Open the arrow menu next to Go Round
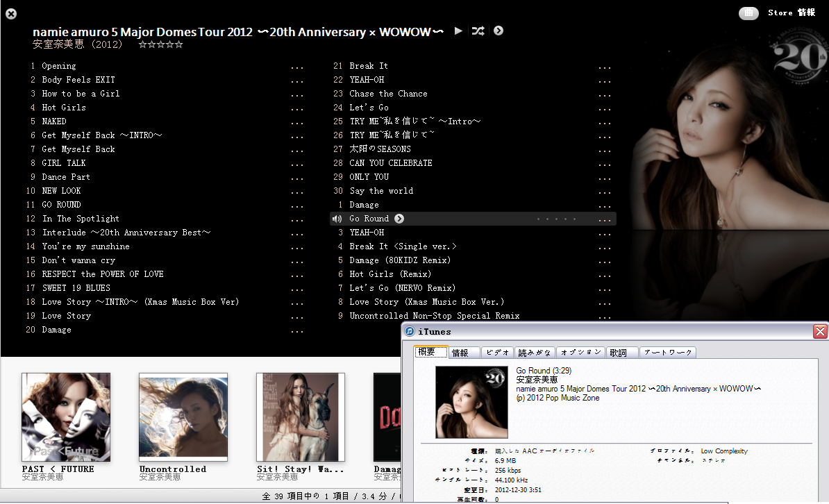The image size is (829, 504). tap(399, 219)
